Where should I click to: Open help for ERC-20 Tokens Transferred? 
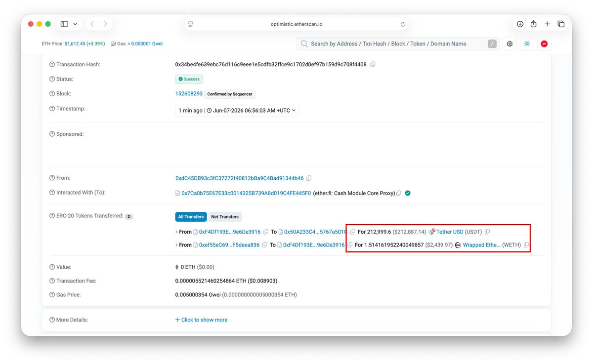pos(52,216)
